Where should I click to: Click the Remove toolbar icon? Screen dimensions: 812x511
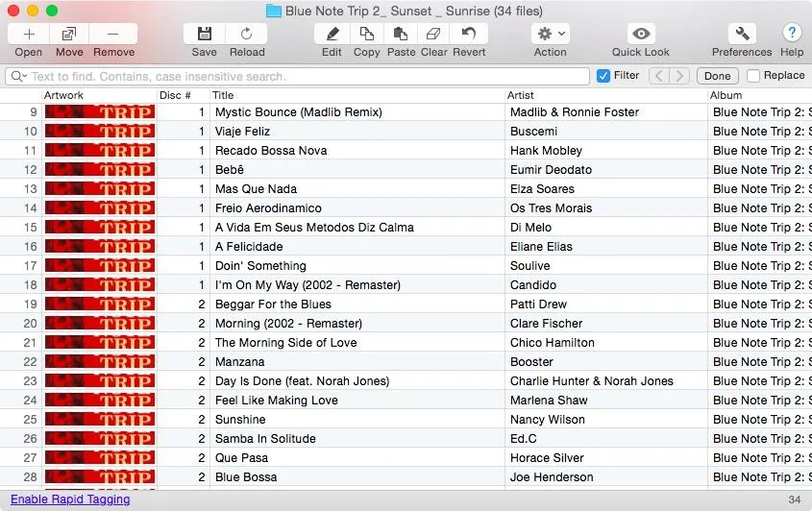pyautogui.click(x=112, y=35)
